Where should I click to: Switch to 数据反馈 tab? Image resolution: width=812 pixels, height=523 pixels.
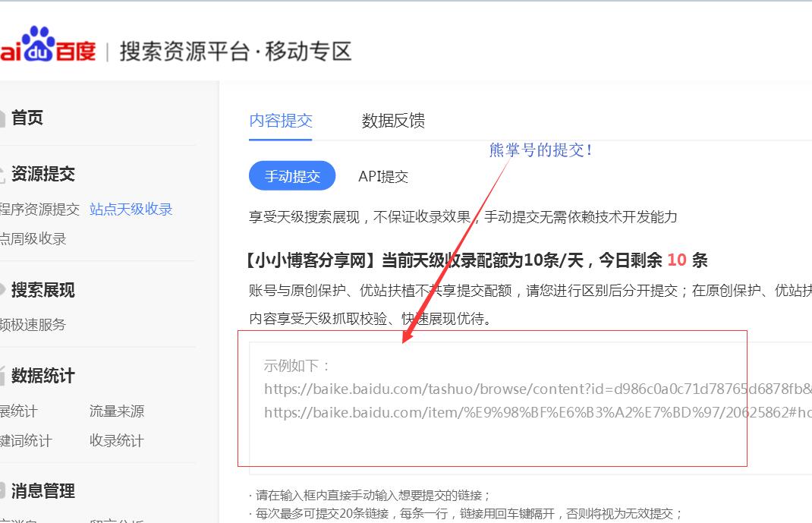(393, 121)
